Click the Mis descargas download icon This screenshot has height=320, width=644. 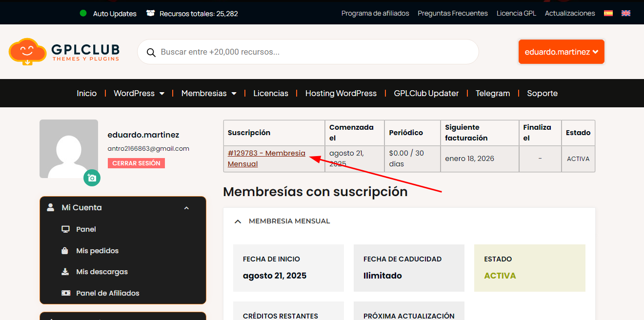65,272
